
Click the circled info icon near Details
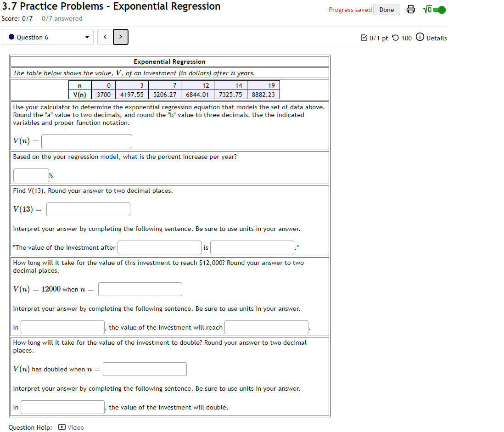pyautogui.click(x=420, y=38)
